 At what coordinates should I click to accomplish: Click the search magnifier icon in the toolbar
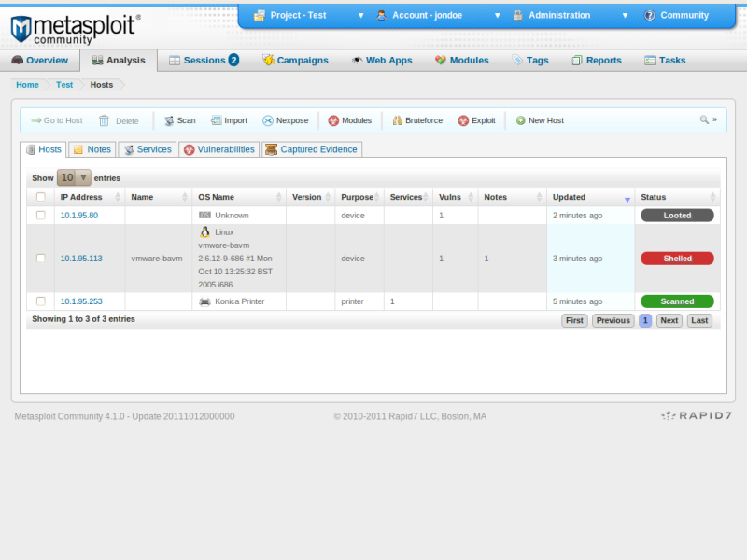704,120
